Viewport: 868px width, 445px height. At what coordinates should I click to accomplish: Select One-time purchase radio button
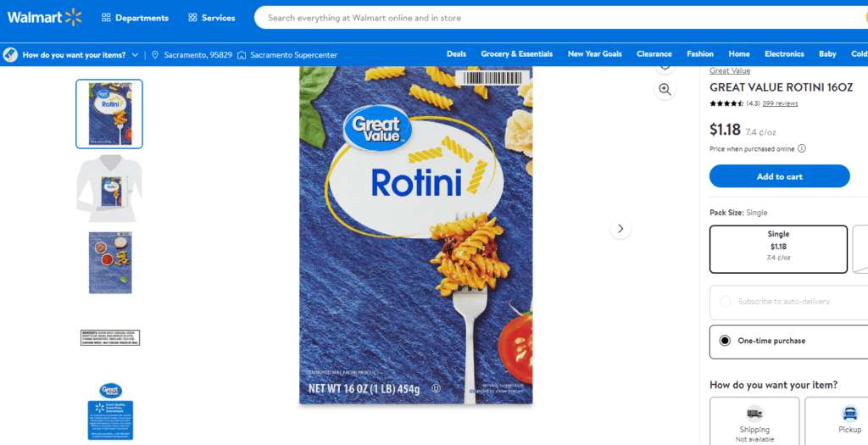tap(725, 341)
